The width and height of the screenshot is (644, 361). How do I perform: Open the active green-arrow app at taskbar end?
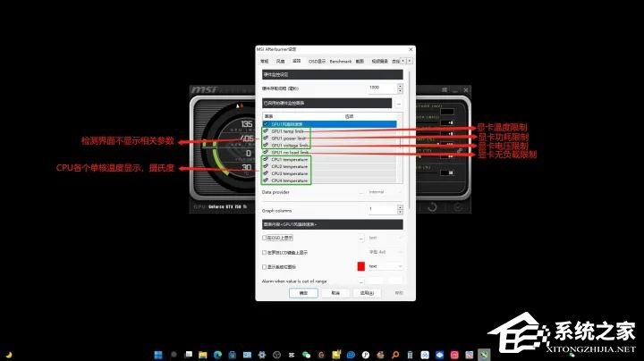(x=484, y=355)
